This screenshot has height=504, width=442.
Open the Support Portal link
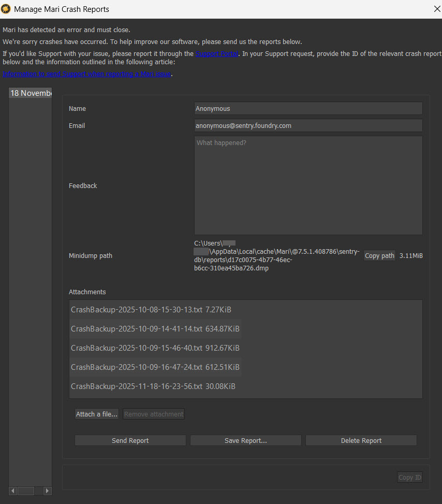(217, 54)
